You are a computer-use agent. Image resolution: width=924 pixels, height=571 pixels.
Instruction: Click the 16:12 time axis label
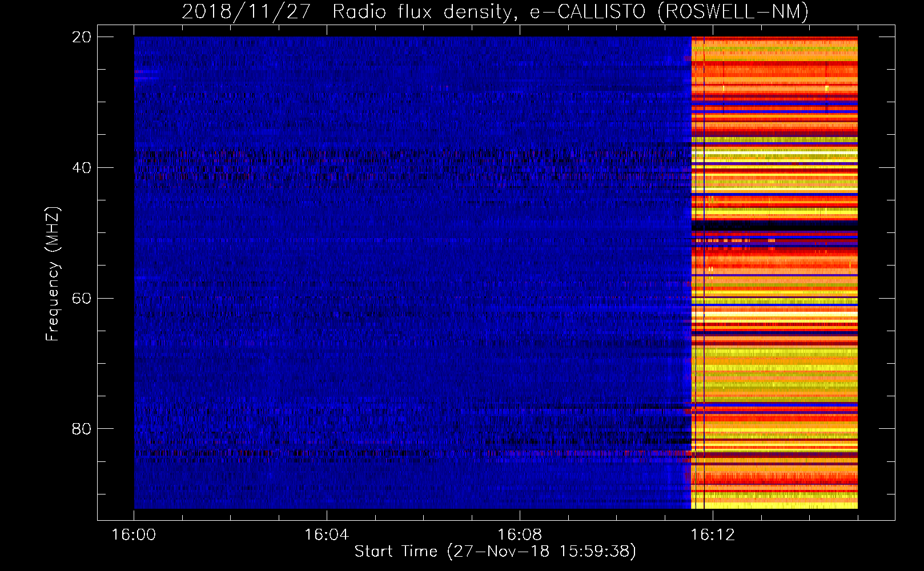point(713,534)
